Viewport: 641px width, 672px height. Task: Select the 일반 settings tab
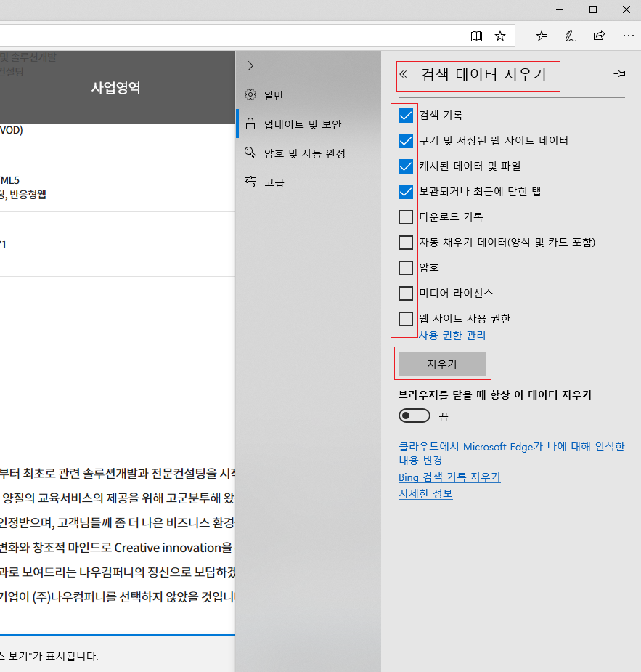274,95
